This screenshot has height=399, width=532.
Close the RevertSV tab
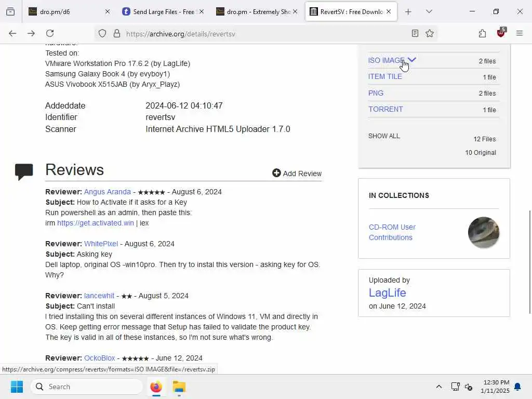click(389, 11)
